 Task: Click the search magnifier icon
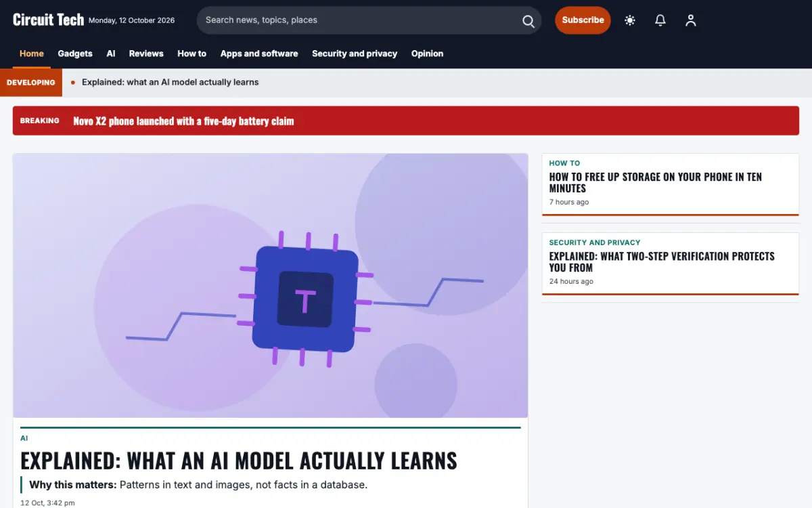coord(528,20)
